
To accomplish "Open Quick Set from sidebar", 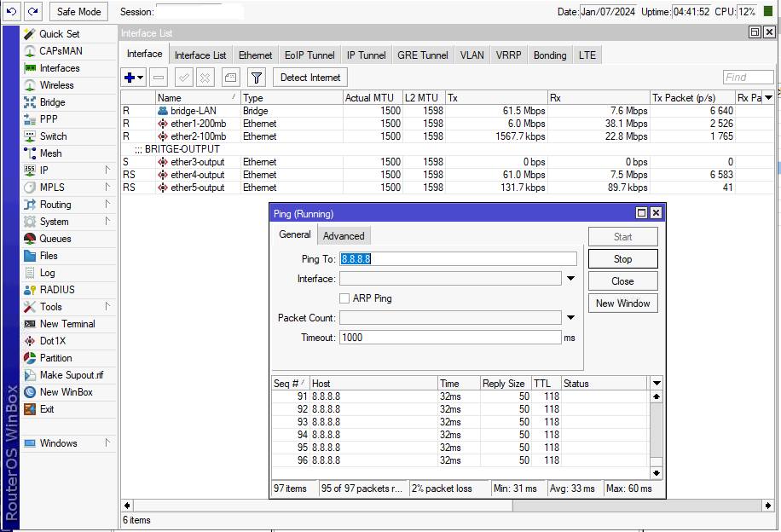I will point(59,34).
